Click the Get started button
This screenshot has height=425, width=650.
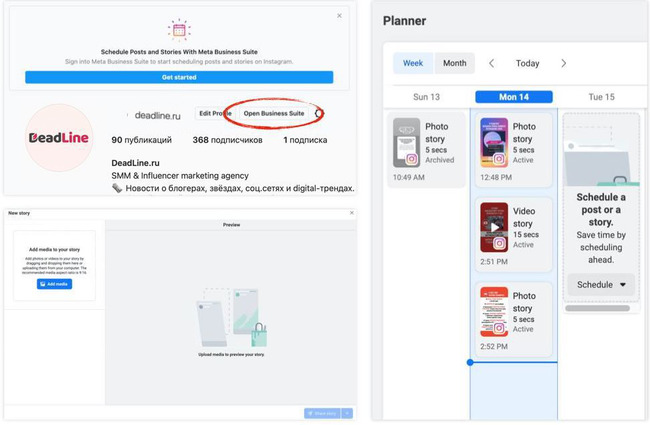click(179, 77)
